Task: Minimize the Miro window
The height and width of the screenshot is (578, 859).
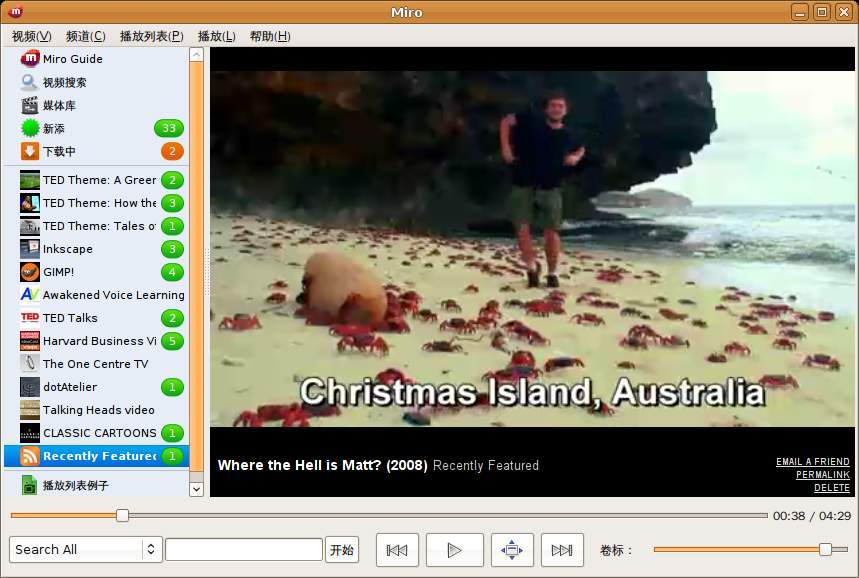Action: point(800,12)
